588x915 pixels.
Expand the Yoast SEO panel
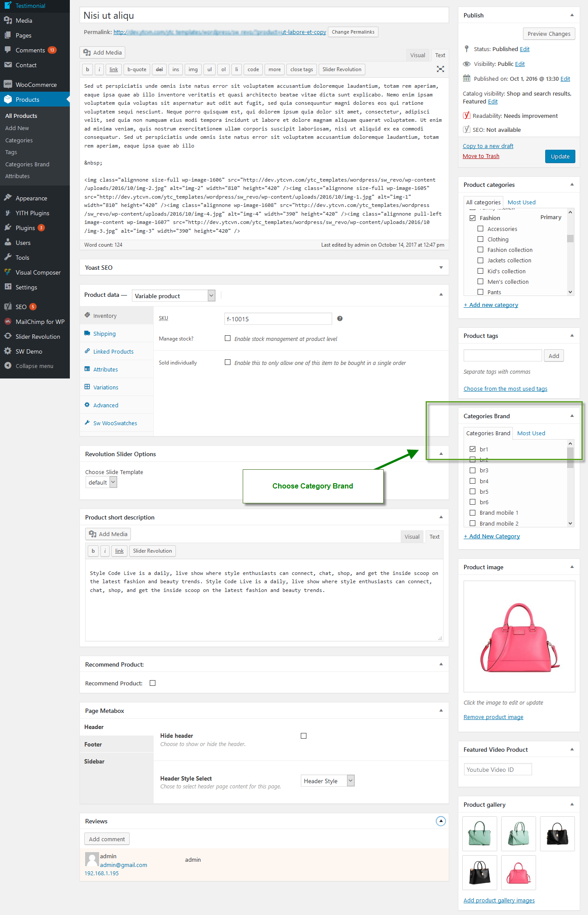441,268
